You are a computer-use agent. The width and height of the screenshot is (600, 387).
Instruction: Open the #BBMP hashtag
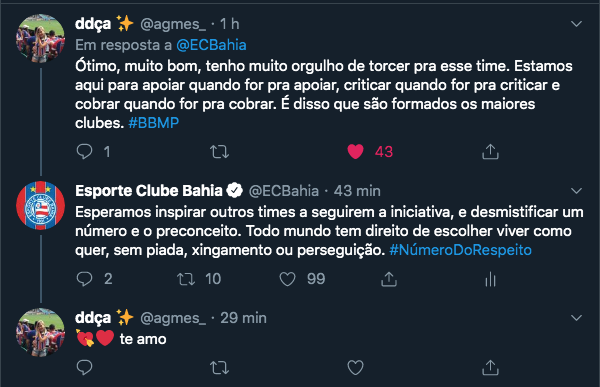(153, 123)
